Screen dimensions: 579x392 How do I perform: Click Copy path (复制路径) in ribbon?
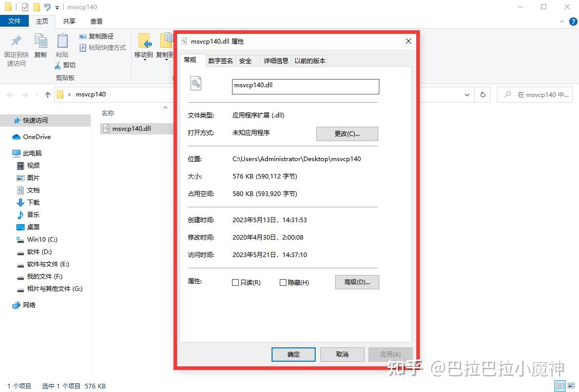click(x=96, y=36)
